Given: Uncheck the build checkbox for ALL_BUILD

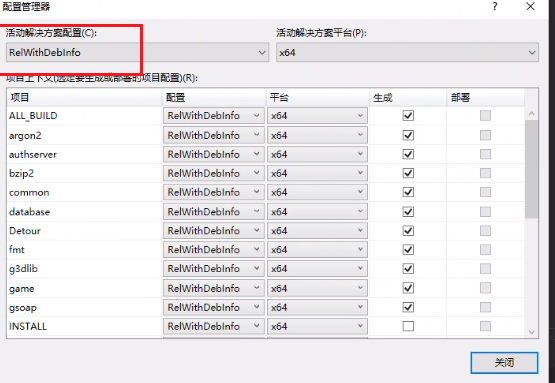Looking at the screenshot, I should [x=408, y=115].
